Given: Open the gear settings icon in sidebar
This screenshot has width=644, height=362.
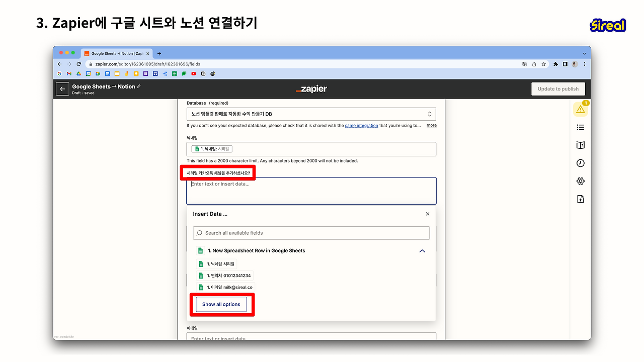Looking at the screenshot, I should (x=581, y=181).
